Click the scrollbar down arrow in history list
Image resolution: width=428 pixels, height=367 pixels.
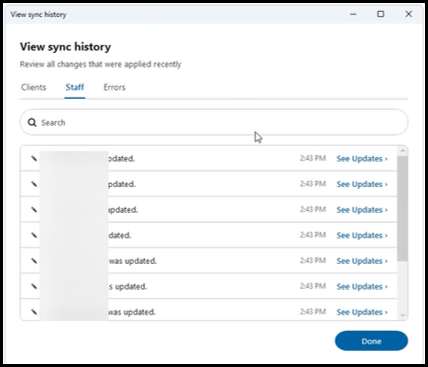(x=403, y=315)
